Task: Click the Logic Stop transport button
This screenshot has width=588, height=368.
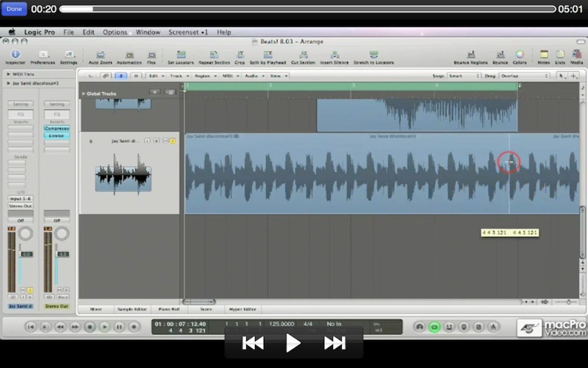Action: click(x=90, y=327)
